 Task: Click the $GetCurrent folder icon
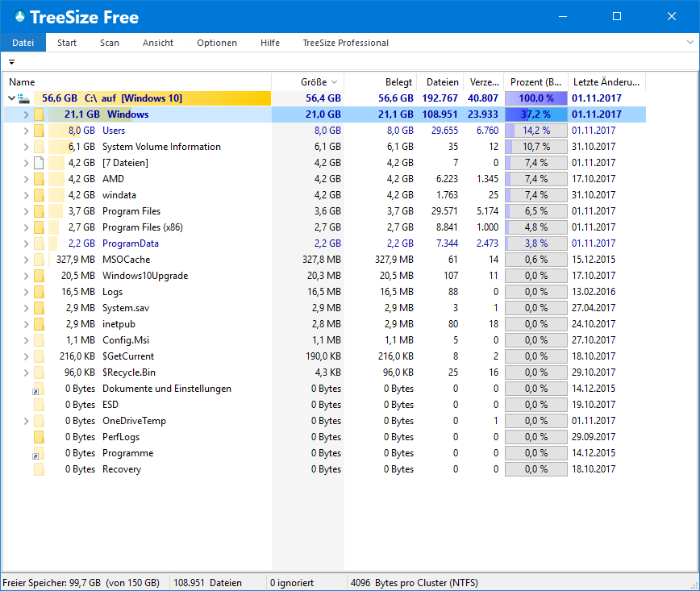click(40, 356)
